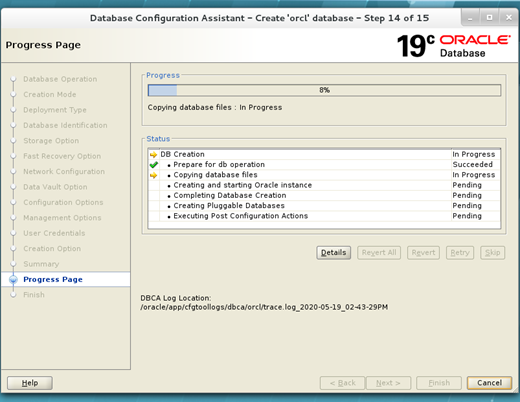Select Database Identification step in sidebar
The width and height of the screenshot is (520, 402).
point(65,125)
